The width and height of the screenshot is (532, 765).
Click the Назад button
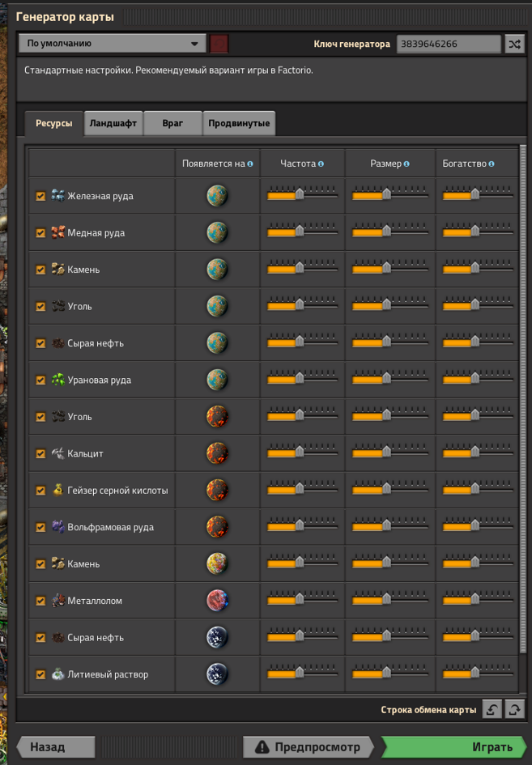[56, 747]
